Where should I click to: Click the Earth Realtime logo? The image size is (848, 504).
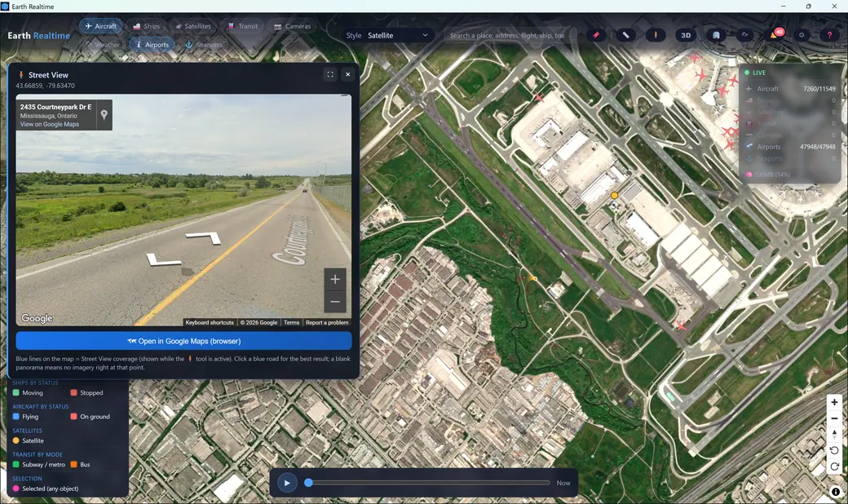[39, 36]
